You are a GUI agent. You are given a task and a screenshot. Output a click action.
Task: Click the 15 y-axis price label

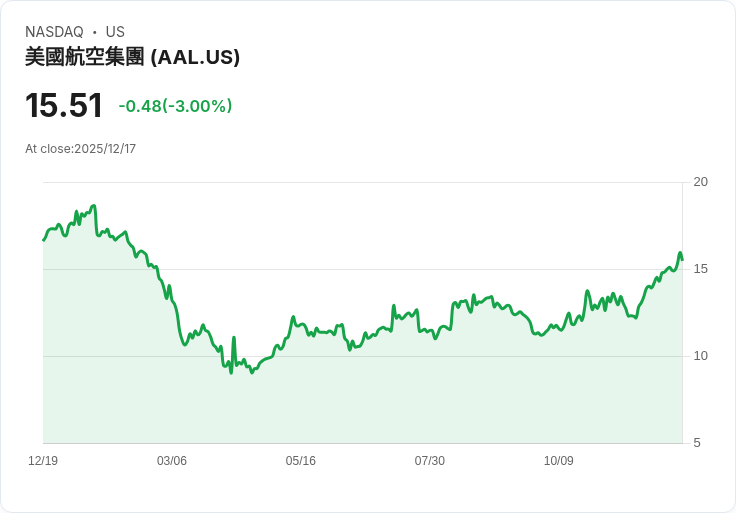[x=700, y=269]
